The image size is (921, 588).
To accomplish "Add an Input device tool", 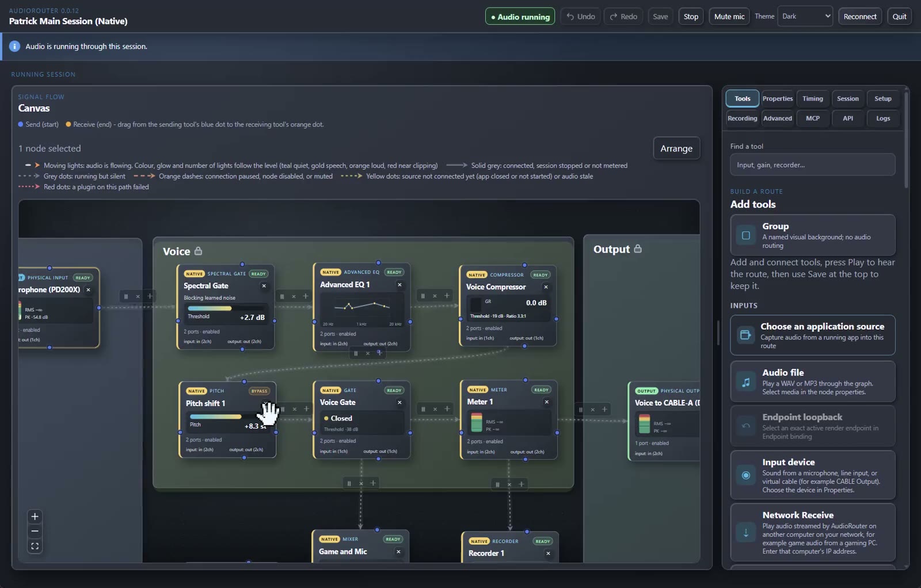I will [x=813, y=475].
